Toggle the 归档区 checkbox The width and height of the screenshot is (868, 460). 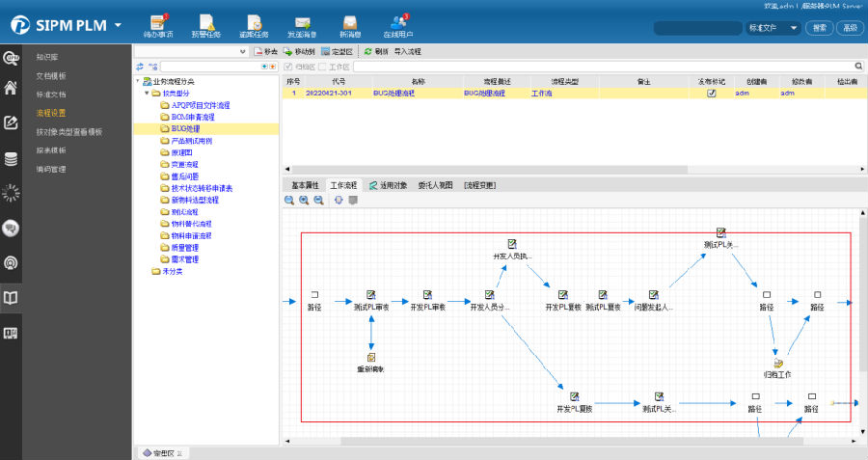click(288, 67)
